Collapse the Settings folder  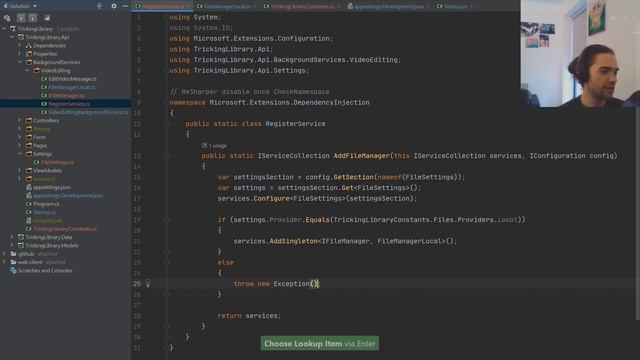(x=20, y=154)
